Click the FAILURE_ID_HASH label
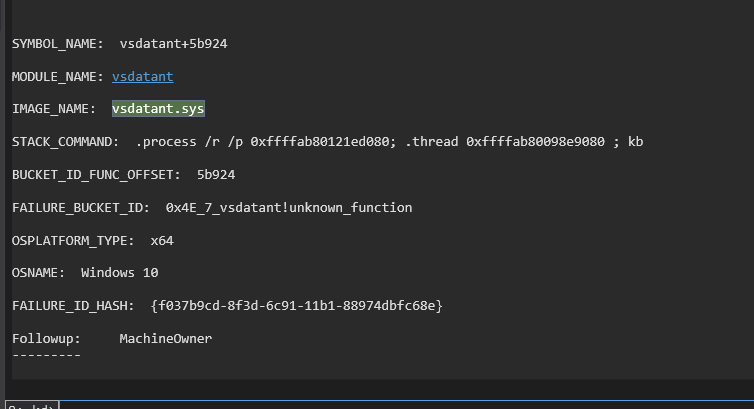 [73, 306]
